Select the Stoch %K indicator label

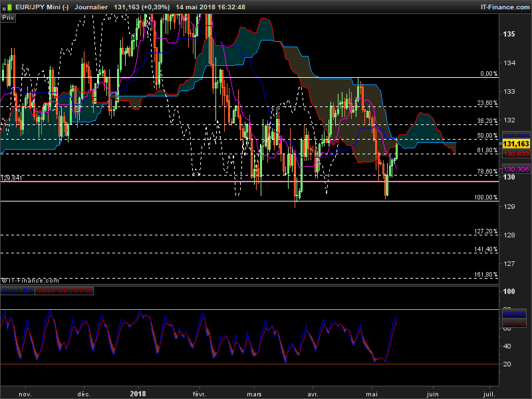tap(18, 291)
